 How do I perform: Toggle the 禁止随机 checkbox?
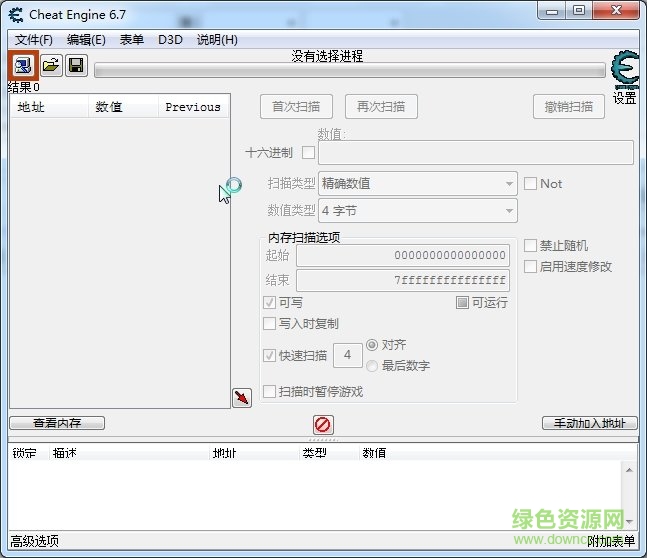[x=530, y=245]
